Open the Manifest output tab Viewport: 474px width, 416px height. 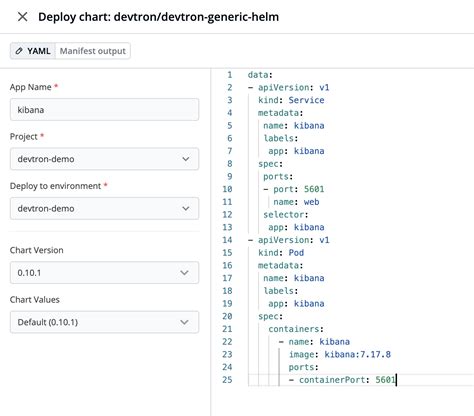pos(93,51)
